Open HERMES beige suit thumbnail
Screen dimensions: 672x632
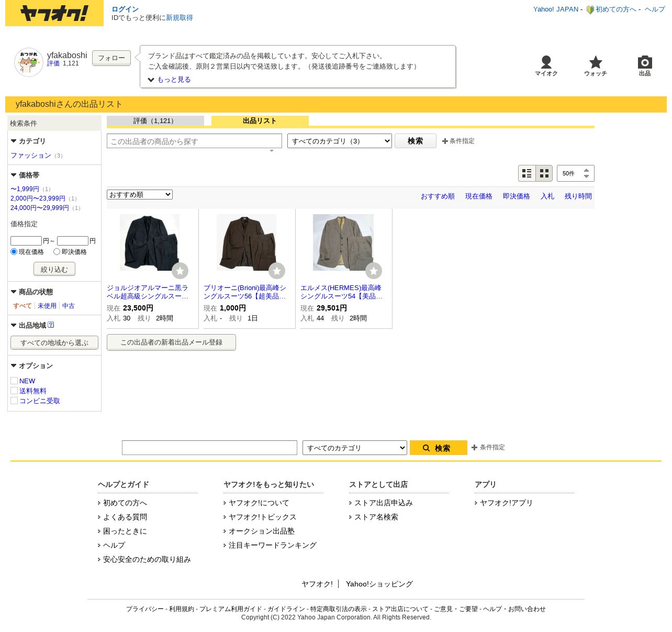tap(343, 242)
